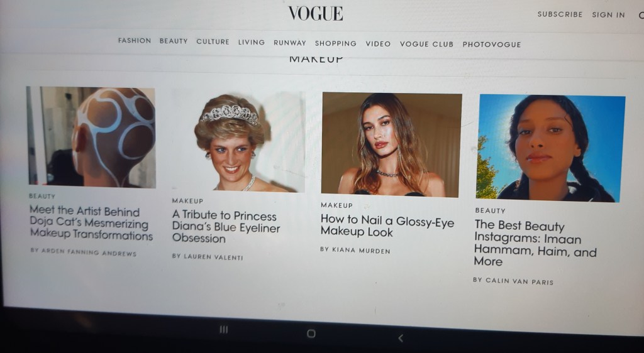Screen dimensions: 644x353
Task: Open the Vogue Club section
Action: 426,44
